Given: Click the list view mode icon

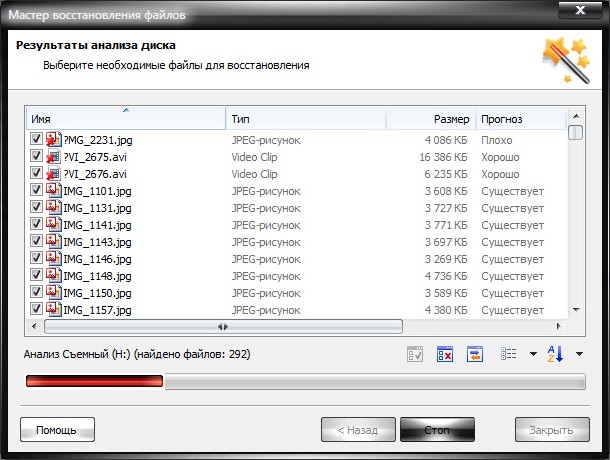Looking at the screenshot, I should click(x=508, y=354).
